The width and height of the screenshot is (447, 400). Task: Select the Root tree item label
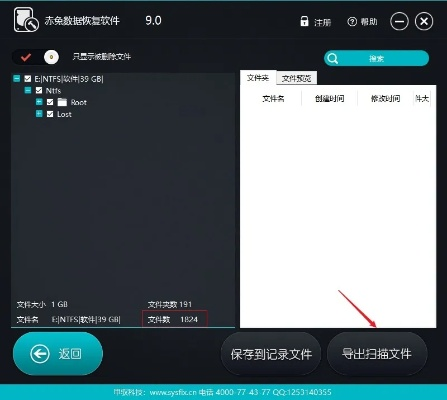click(x=79, y=102)
